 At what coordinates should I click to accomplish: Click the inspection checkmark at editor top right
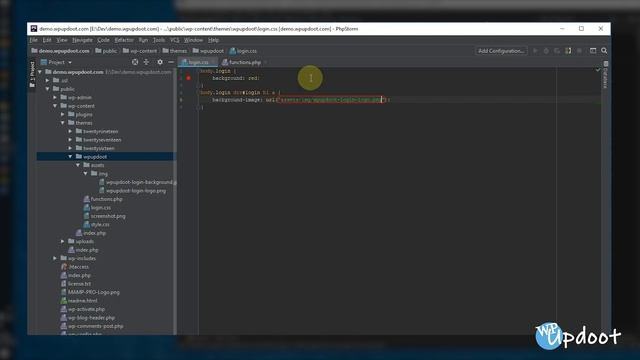pos(598,70)
